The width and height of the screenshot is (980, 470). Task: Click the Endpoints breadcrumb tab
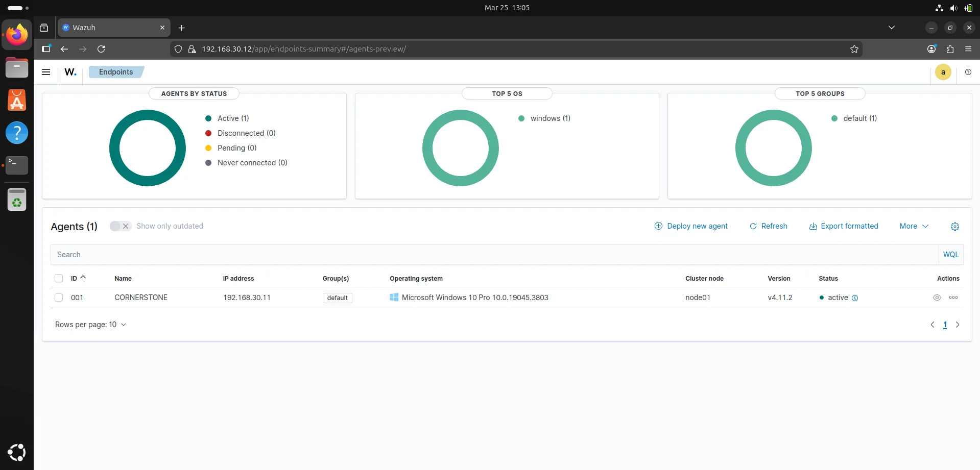116,72
